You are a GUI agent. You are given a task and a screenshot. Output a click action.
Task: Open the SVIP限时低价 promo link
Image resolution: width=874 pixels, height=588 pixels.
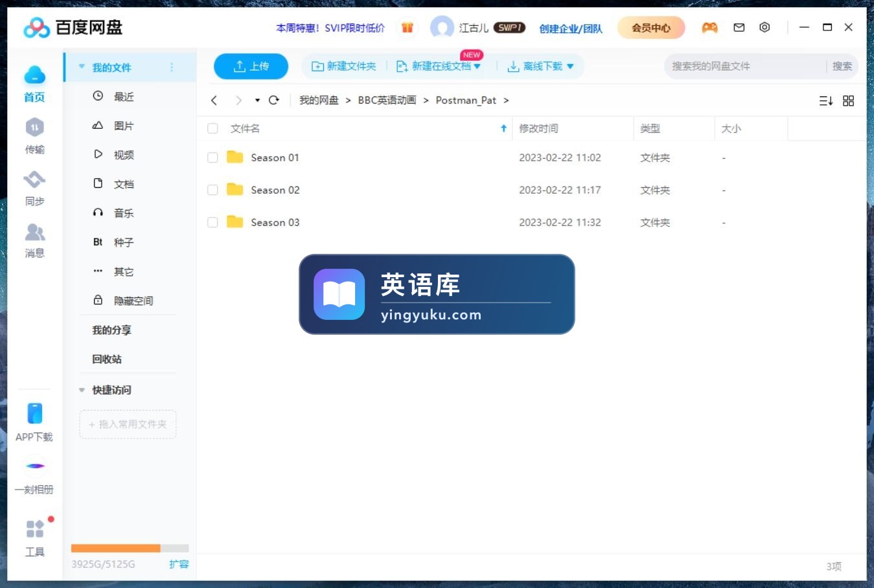[x=330, y=28]
